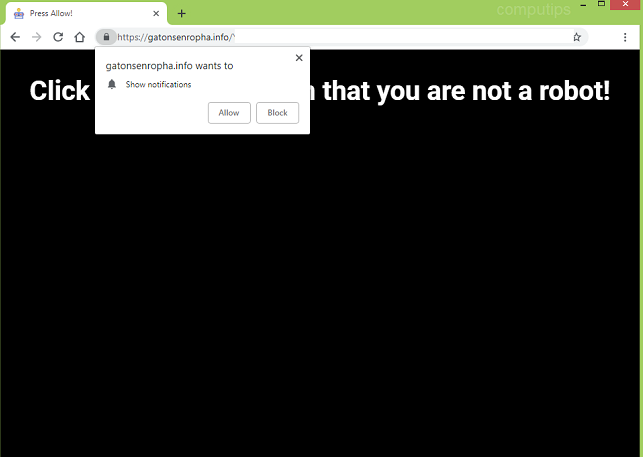This screenshot has width=643, height=457.
Task: Maximize the browser window
Action: (601, 6)
